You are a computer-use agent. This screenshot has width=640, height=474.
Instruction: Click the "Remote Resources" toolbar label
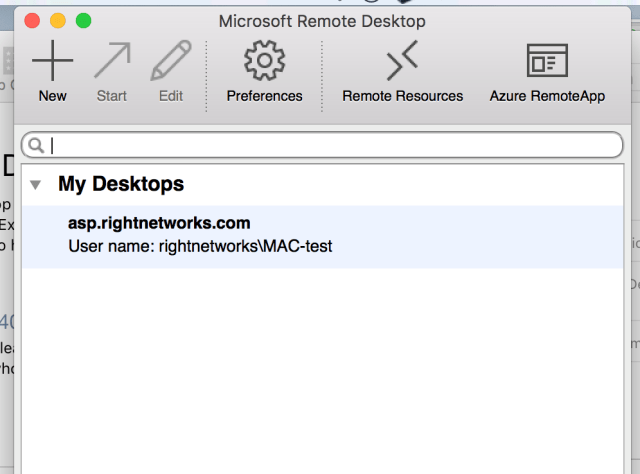(402, 97)
